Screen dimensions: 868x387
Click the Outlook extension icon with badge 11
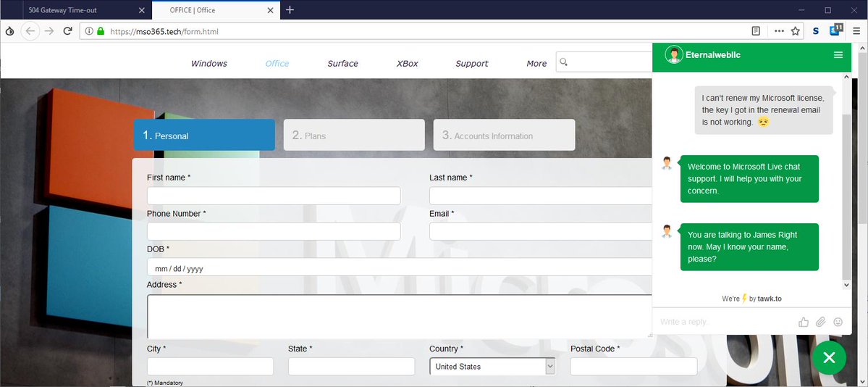point(835,30)
